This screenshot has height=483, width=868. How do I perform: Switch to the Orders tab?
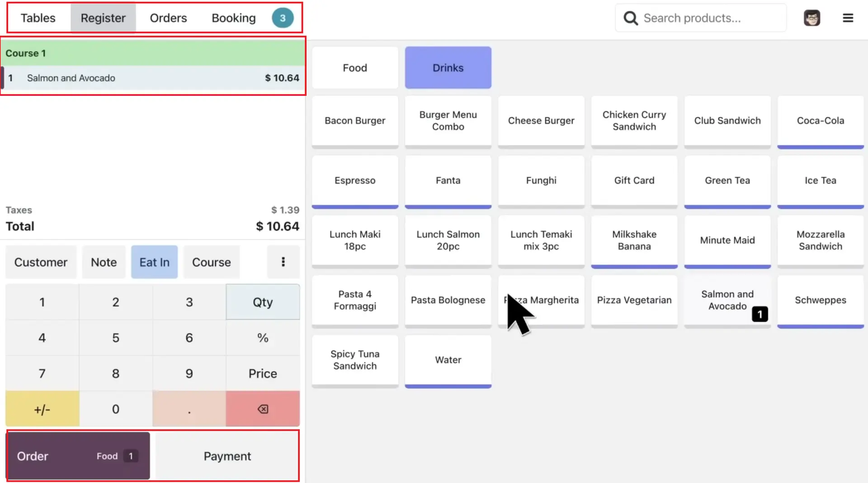pos(168,18)
